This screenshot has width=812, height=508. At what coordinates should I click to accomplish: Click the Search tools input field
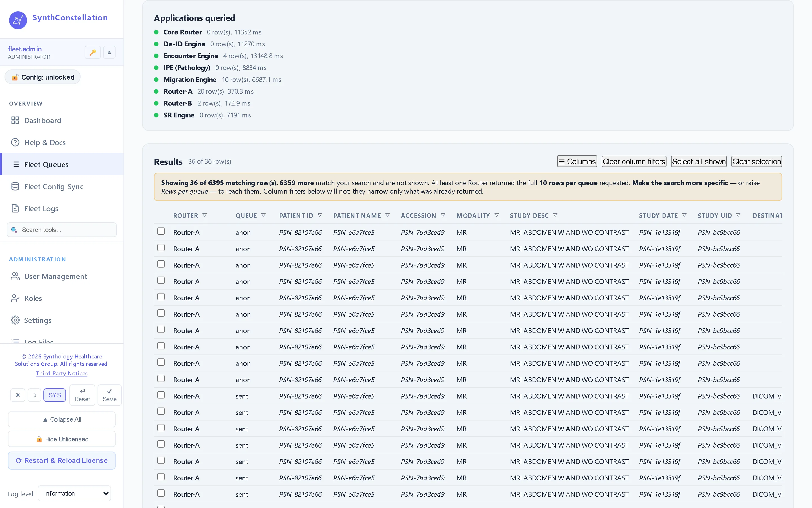[62, 230]
